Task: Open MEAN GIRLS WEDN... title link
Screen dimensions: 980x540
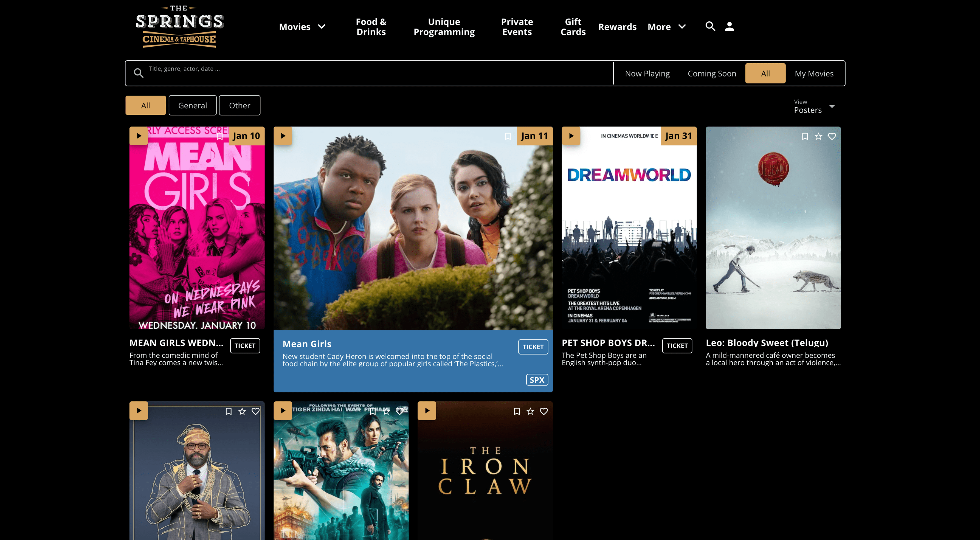Action: (x=176, y=343)
